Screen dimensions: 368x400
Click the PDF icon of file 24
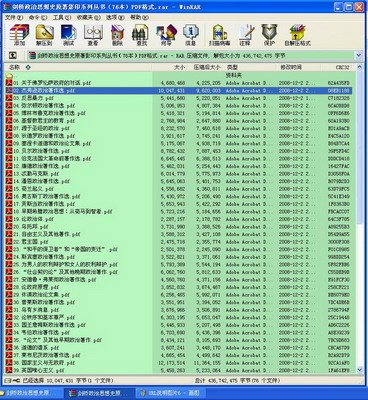click(9, 257)
